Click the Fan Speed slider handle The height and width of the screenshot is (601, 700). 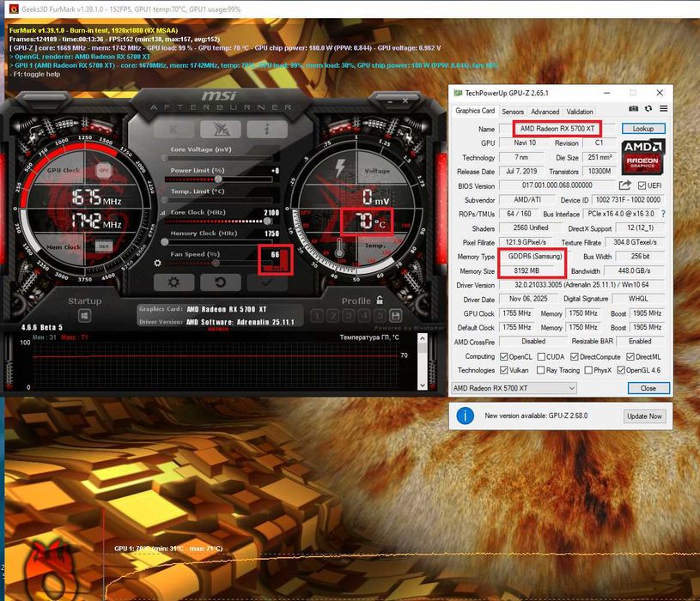(216, 264)
